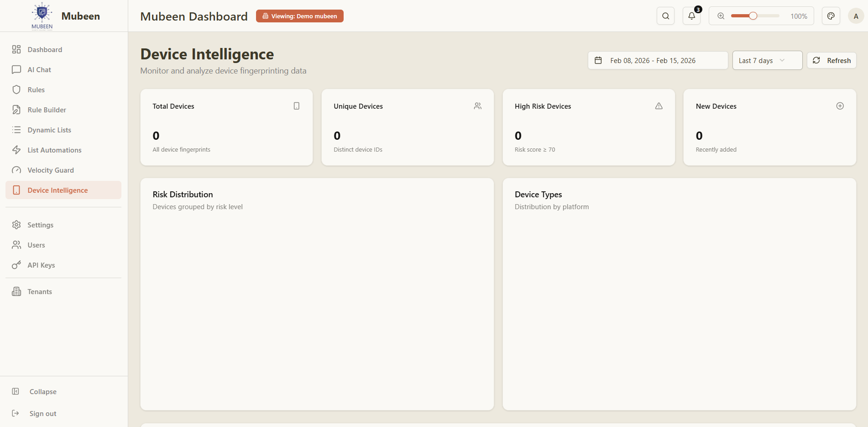The height and width of the screenshot is (427, 868).
Task: Open the search icon in the header
Action: coord(665,16)
